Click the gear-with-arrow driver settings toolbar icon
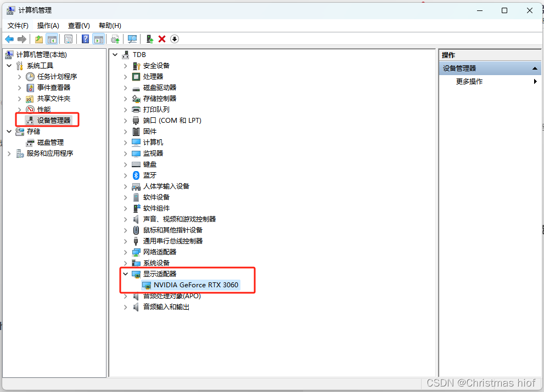This screenshot has height=392, width=544. click(x=115, y=39)
